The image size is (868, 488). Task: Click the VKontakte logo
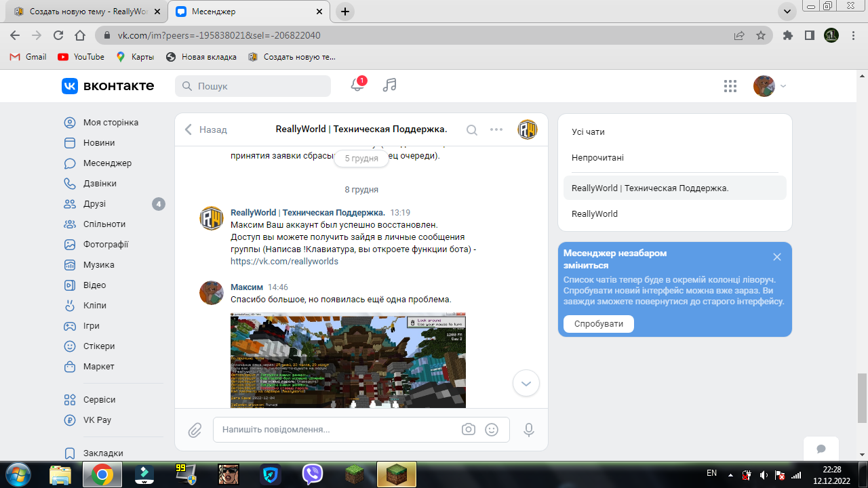pos(108,86)
